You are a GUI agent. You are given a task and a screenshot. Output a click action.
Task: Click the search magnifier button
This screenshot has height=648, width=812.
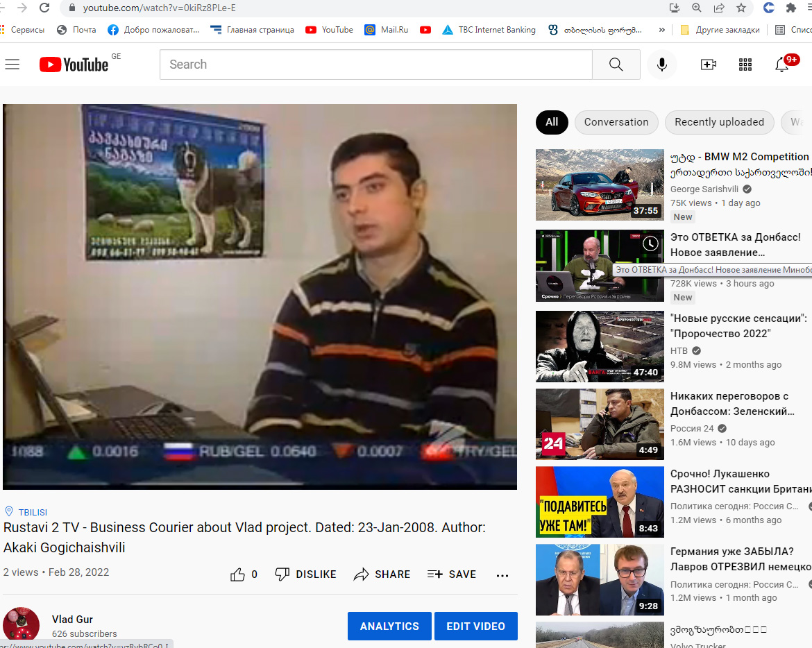click(x=616, y=65)
